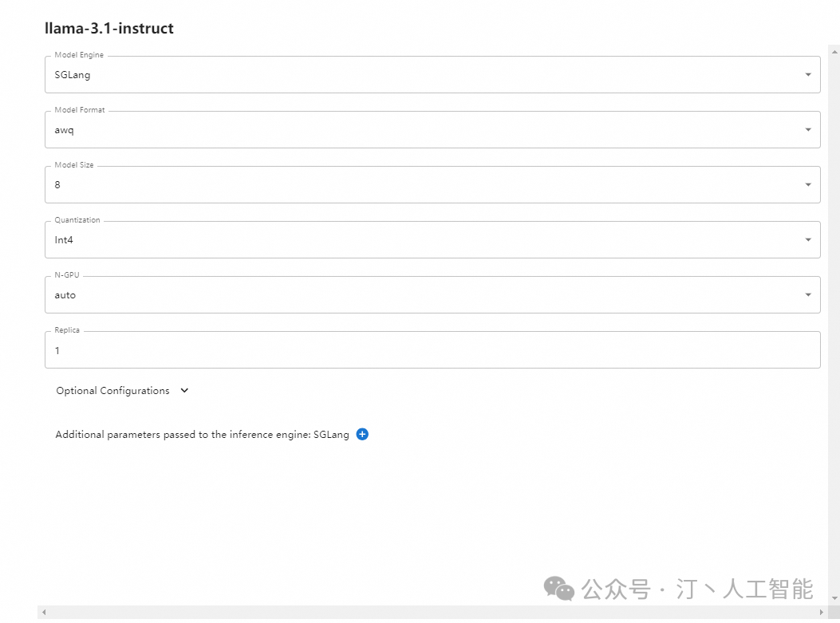Click the horizontal scrollbar left arrow

click(43, 613)
